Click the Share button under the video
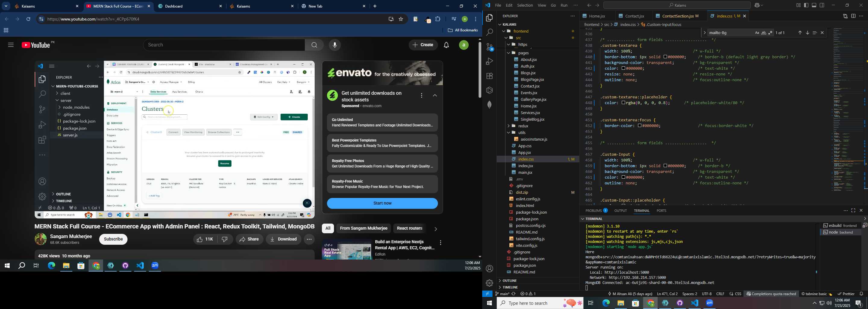The image size is (868, 309). point(249,240)
